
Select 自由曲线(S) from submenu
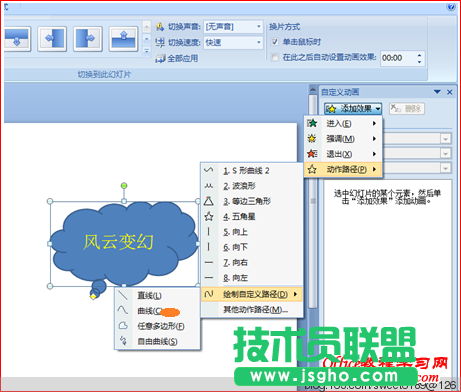click(x=157, y=341)
